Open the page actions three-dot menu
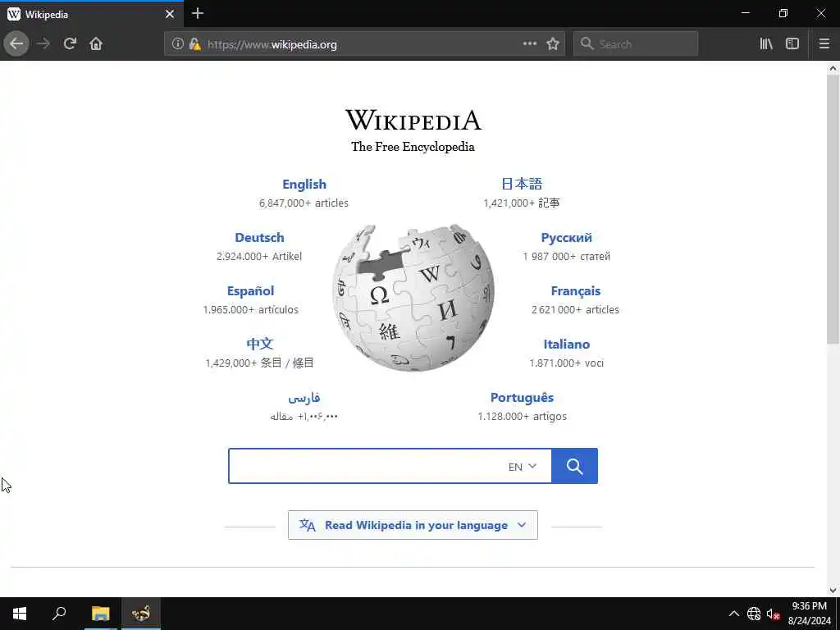The height and width of the screenshot is (630, 840). click(530, 44)
